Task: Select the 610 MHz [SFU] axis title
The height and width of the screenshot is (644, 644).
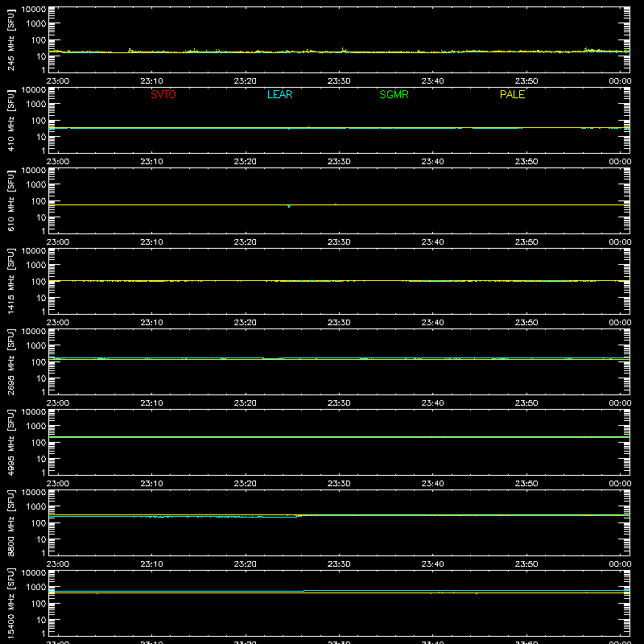Action: [10, 200]
